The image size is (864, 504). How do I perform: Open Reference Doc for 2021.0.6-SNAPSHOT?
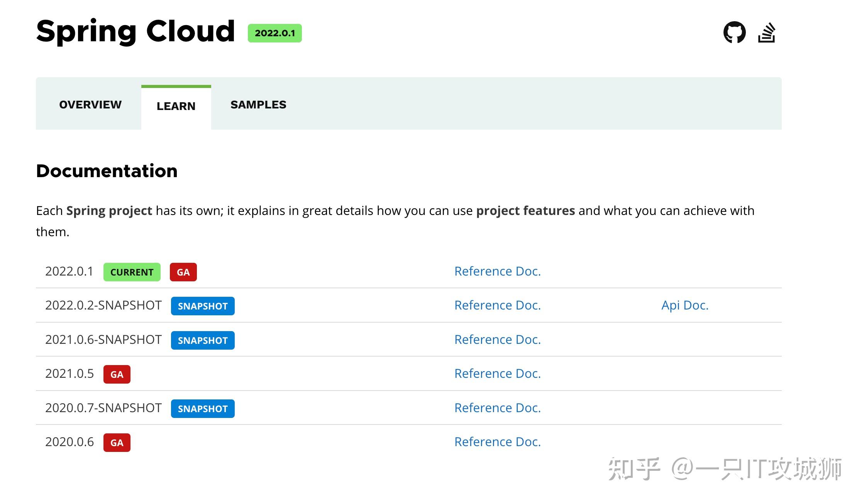point(498,339)
